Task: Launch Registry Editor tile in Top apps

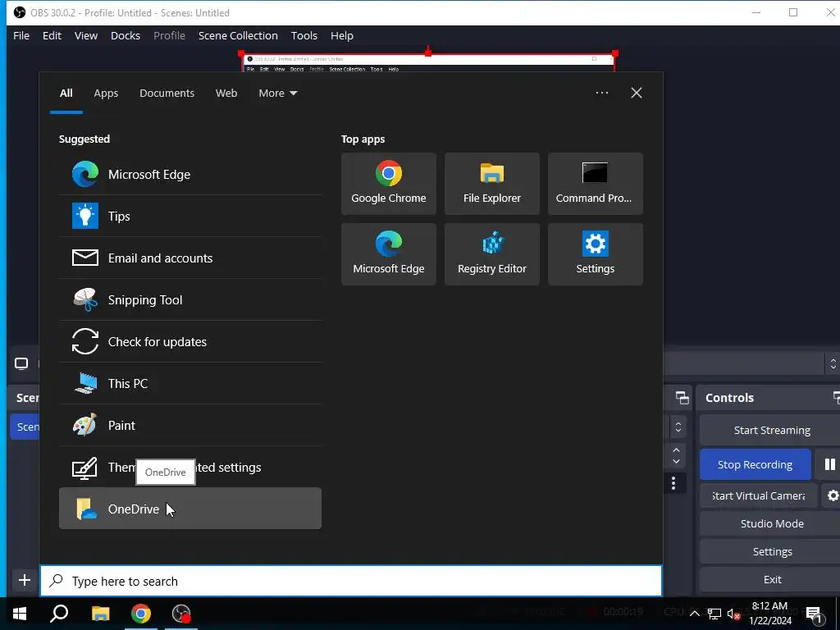Action: coord(492,254)
